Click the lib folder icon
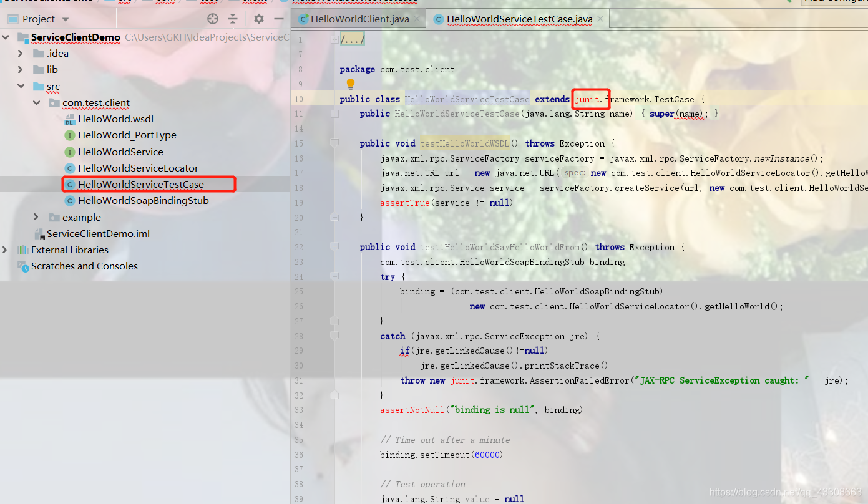The width and height of the screenshot is (868, 504). click(x=39, y=70)
